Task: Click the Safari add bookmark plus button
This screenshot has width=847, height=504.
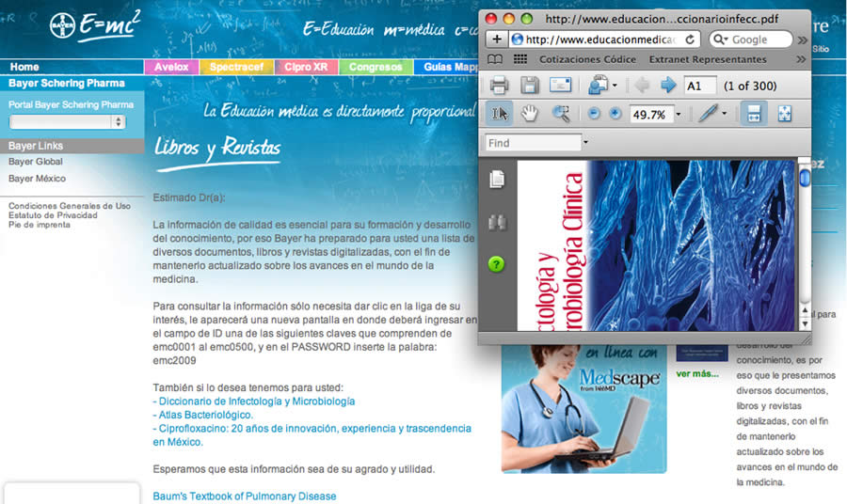Action: tap(496, 39)
